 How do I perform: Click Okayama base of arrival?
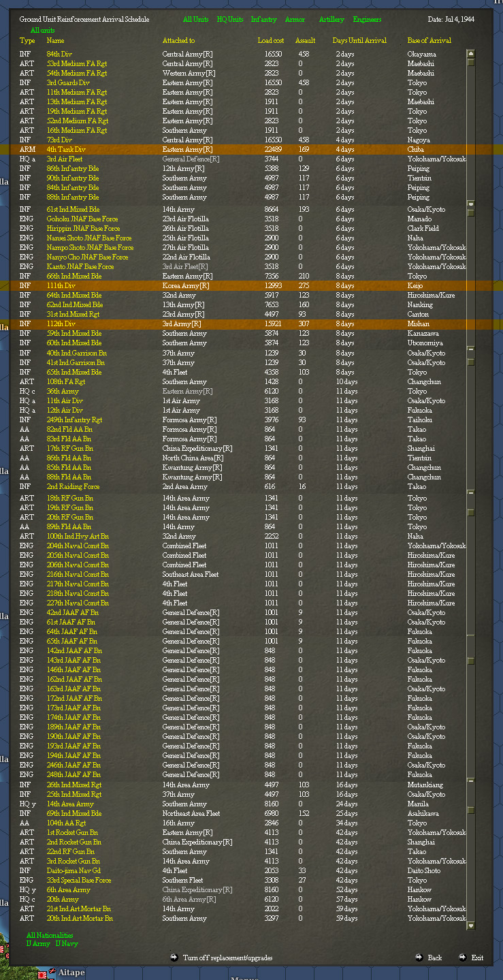coord(421,54)
